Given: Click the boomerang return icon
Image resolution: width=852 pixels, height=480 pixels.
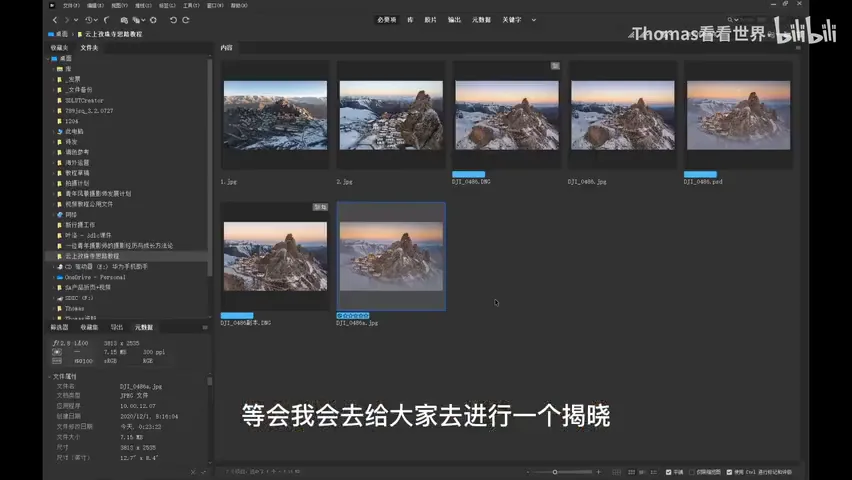Looking at the screenshot, I should click(x=107, y=20).
